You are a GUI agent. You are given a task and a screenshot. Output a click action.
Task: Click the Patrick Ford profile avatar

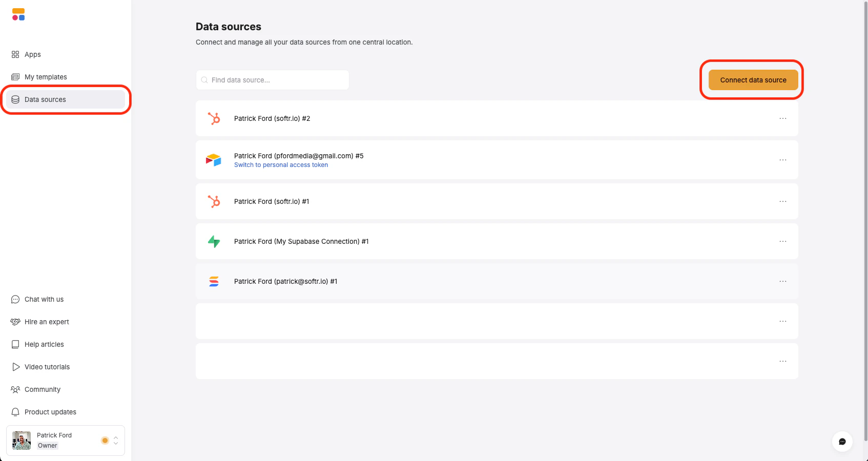coord(22,441)
